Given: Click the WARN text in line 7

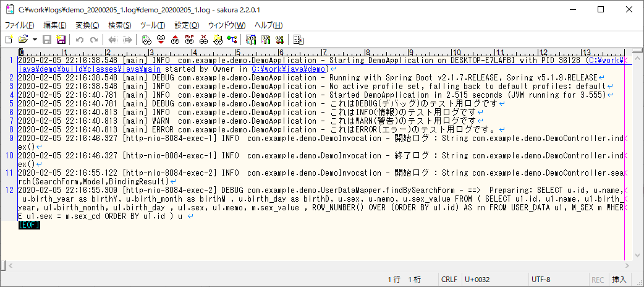Looking at the screenshot, I should coord(161,121).
